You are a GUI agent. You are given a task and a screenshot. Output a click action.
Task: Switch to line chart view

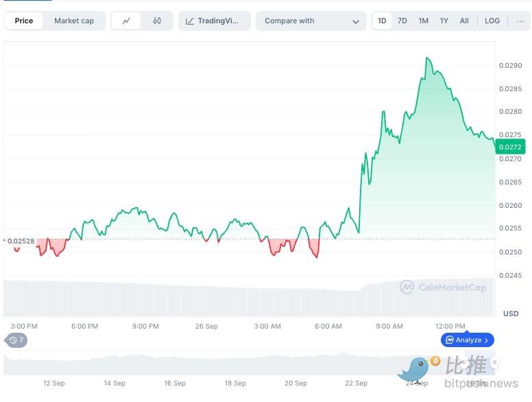126,21
